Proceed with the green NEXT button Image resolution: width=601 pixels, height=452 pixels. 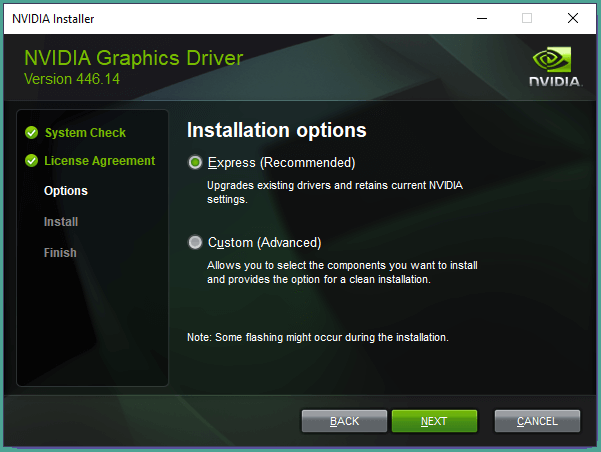(434, 421)
